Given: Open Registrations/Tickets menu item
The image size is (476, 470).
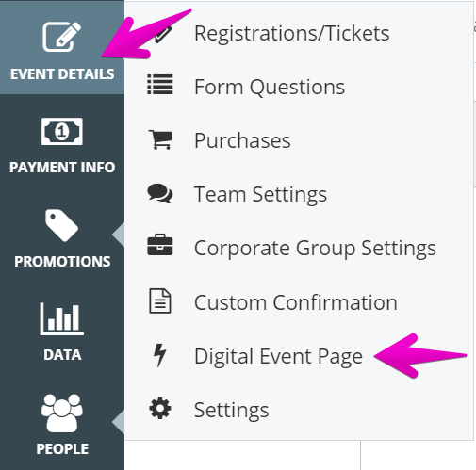Looking at the screenshot, I should click(291, 33).
